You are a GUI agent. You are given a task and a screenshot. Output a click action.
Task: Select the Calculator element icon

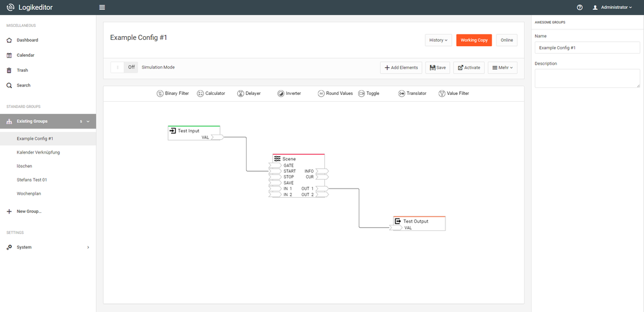pos(201,94)
